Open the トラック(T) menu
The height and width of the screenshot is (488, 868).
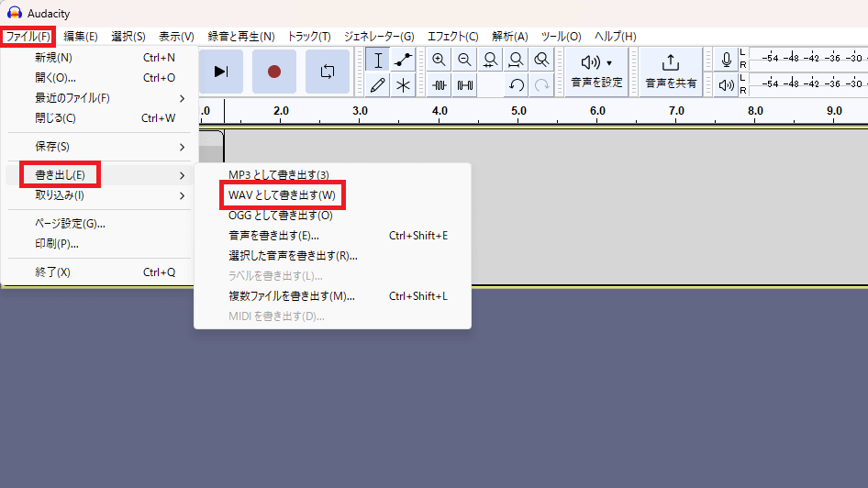[309, 37]
